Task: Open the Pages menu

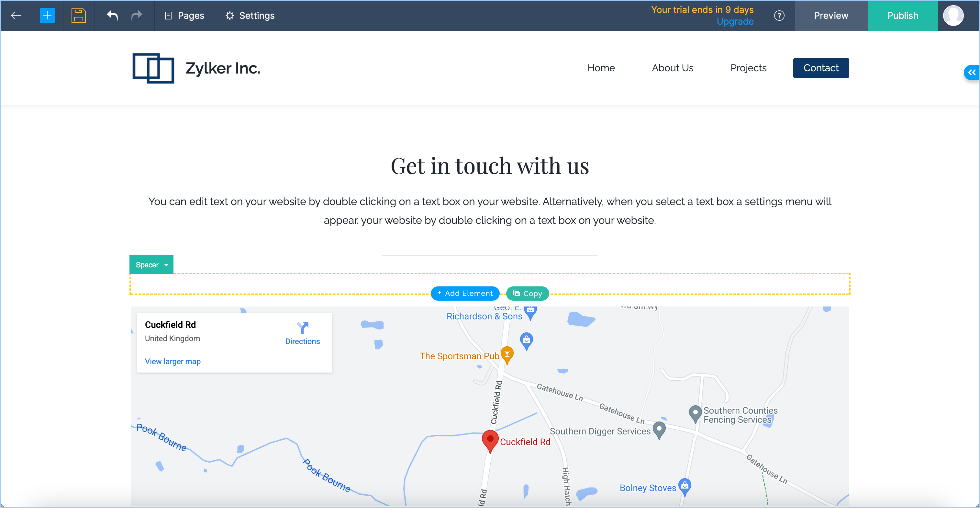Action: pos(184,16)
